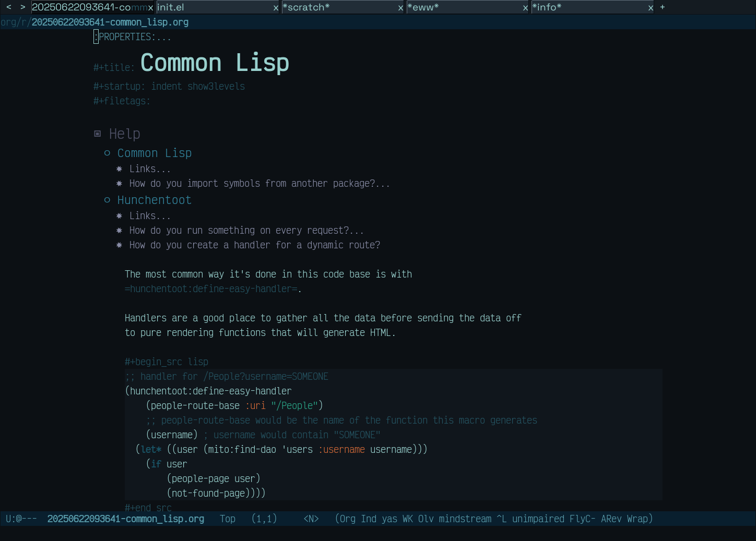Click Olv minor mode indicator
The image size is (756, 541).
[426, 519]
